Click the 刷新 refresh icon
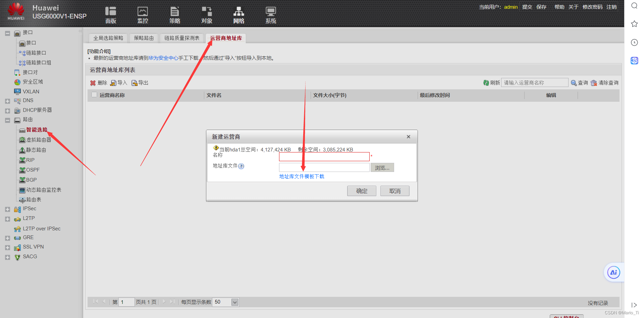 click(486, 83)
